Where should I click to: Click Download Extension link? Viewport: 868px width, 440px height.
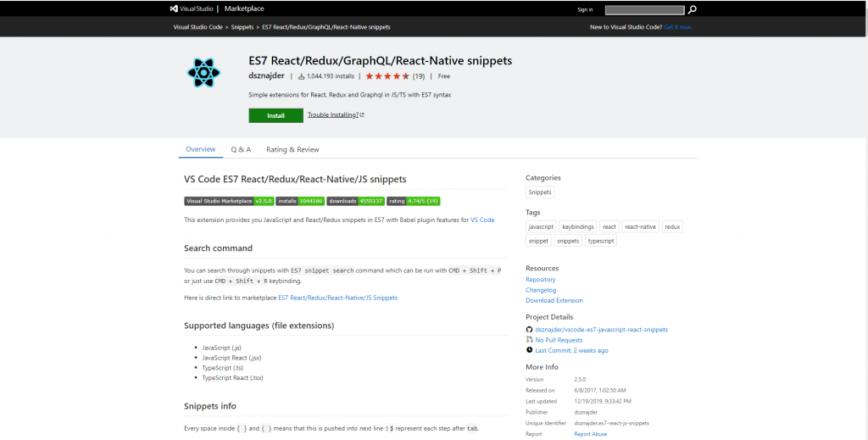point(554,300)
